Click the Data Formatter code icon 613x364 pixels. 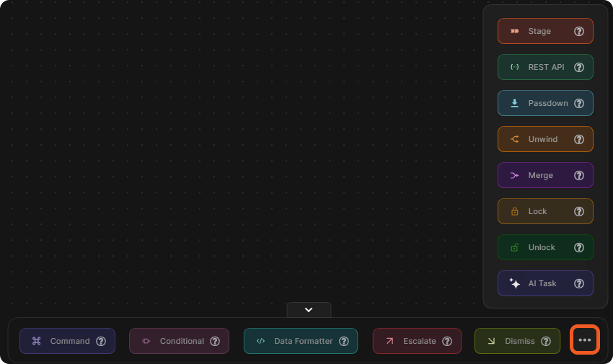click(260, 341)
